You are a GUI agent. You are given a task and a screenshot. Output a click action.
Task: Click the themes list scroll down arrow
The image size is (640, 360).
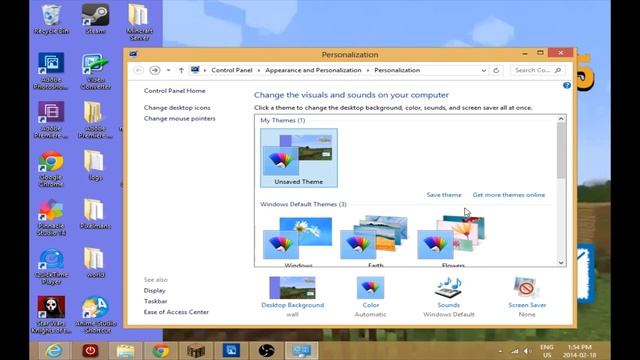pos(561,262)
